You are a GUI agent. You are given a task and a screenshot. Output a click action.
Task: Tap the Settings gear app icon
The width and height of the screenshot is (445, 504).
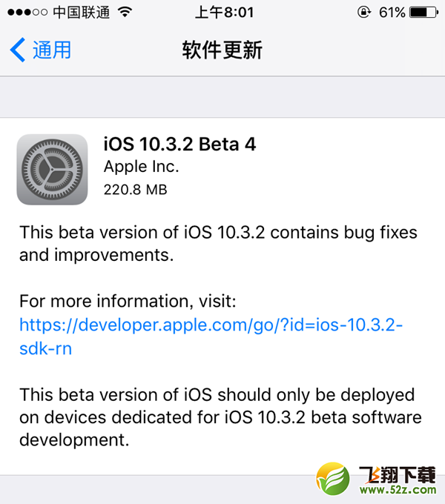52,170
